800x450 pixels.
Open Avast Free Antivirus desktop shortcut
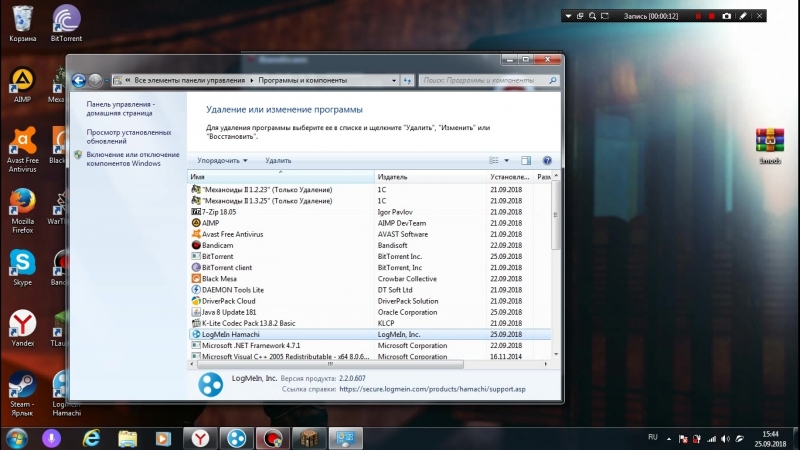click(22, 149)
